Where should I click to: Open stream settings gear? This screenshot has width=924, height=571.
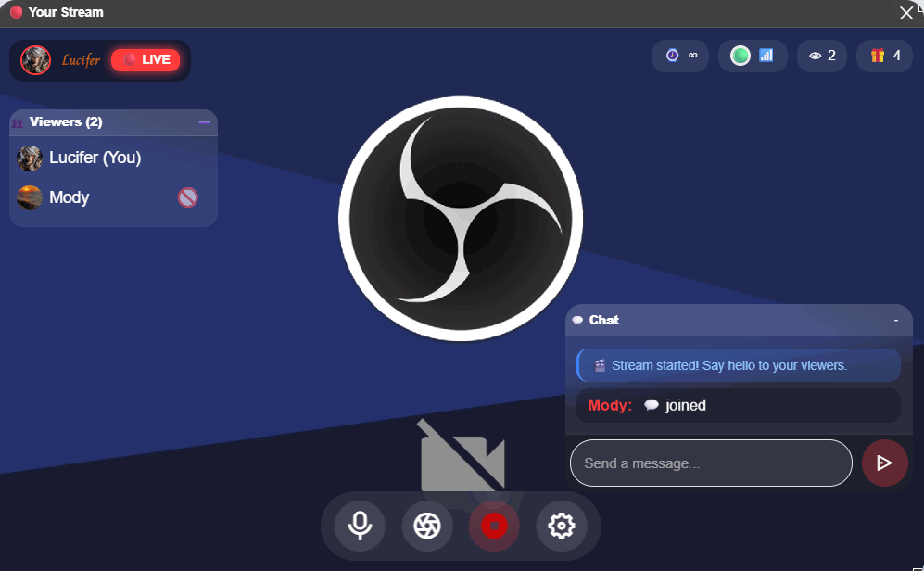(x=561, y=526)
